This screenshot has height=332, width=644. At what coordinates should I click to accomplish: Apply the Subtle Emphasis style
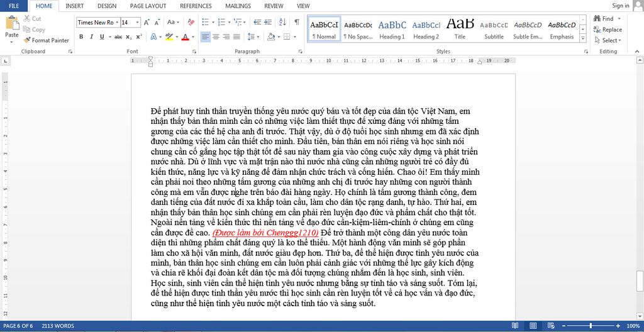pos(528,29)
